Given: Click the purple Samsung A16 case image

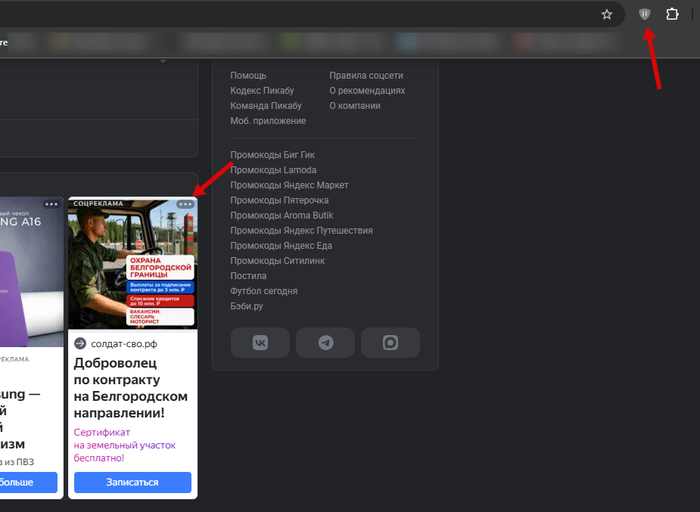Looking at the screenshot, I should click(x=32, y=272).
